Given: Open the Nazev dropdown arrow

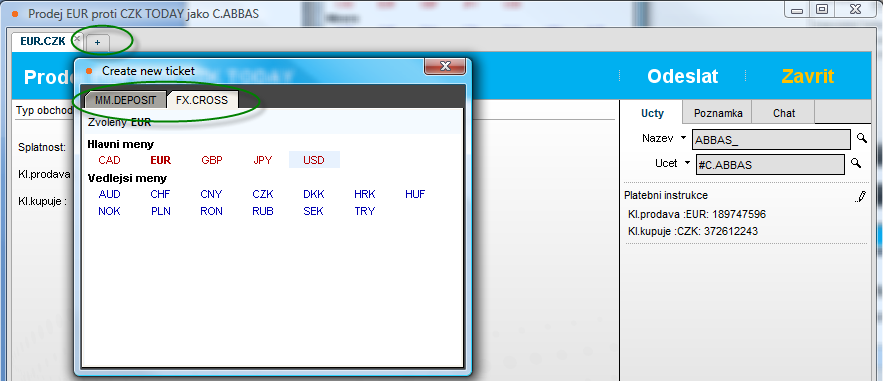Looking at the screenshot, I should (x=684, y=138).
